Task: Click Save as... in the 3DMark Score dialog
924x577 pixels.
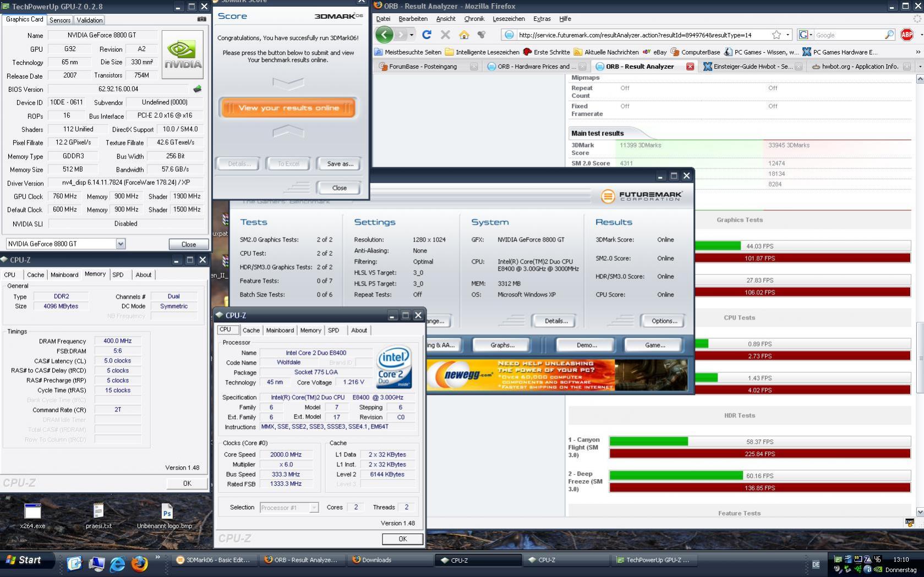Action: (x=340, y=164)
